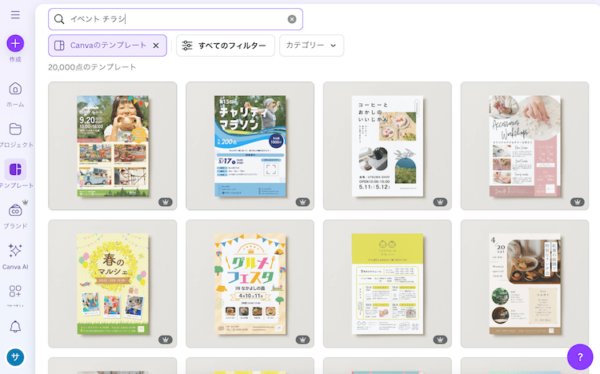Open the account avatar in the sidebar
The width and height of the screenshot is (600, 374).
click(x=15, y=357)
